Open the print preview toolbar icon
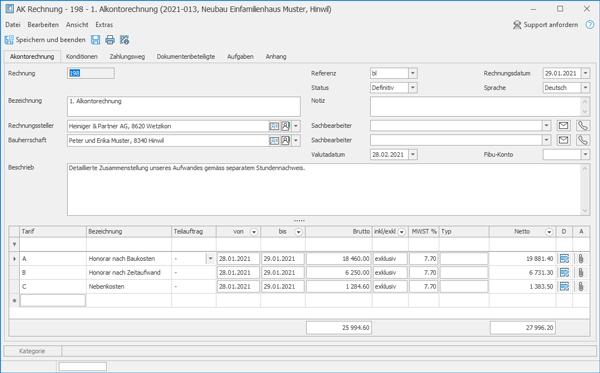This screenshot has width=600, height=373. [124, 40]
